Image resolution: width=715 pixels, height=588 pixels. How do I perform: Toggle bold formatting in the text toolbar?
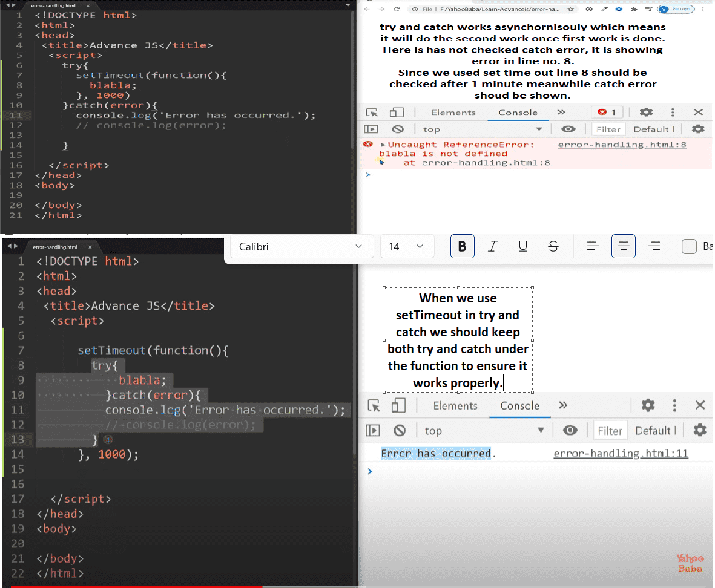tap(463, 247)
